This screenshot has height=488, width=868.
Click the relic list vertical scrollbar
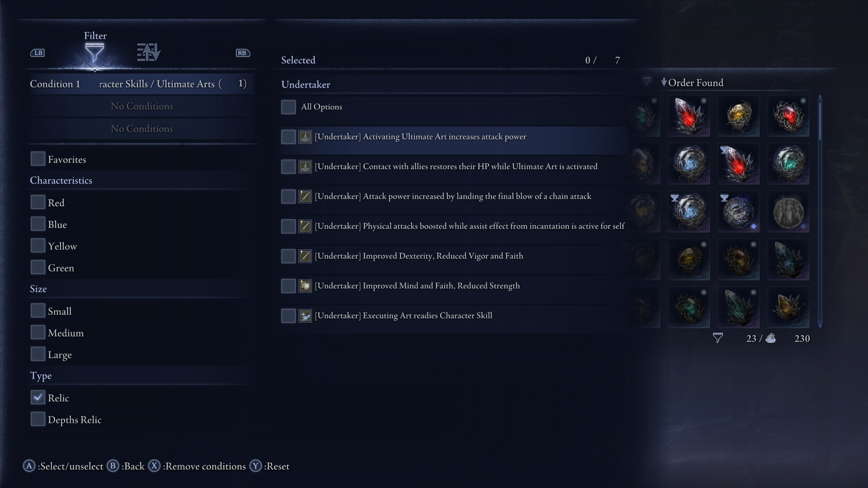pos(820,211)
